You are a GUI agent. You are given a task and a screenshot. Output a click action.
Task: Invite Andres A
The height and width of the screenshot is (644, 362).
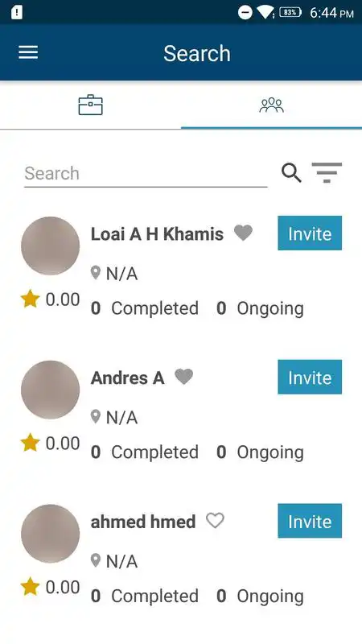[x=310, y=377]
